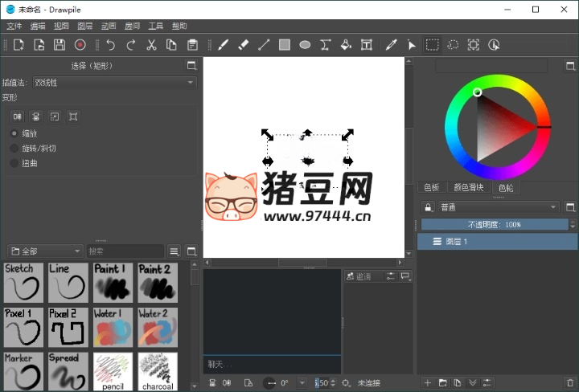This screenshot has height=392, width=579.
Task: Select the Laser Pointer tool
Action: tap(412, 45)
